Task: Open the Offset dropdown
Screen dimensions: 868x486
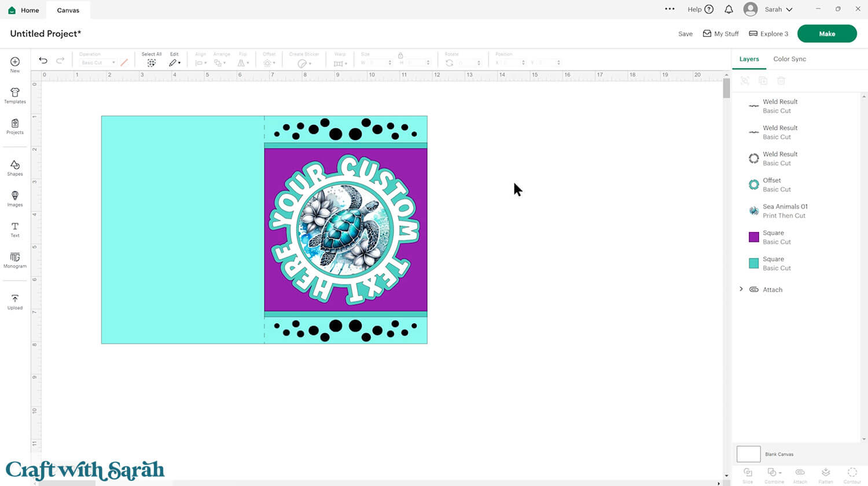Action: (269, 62)
